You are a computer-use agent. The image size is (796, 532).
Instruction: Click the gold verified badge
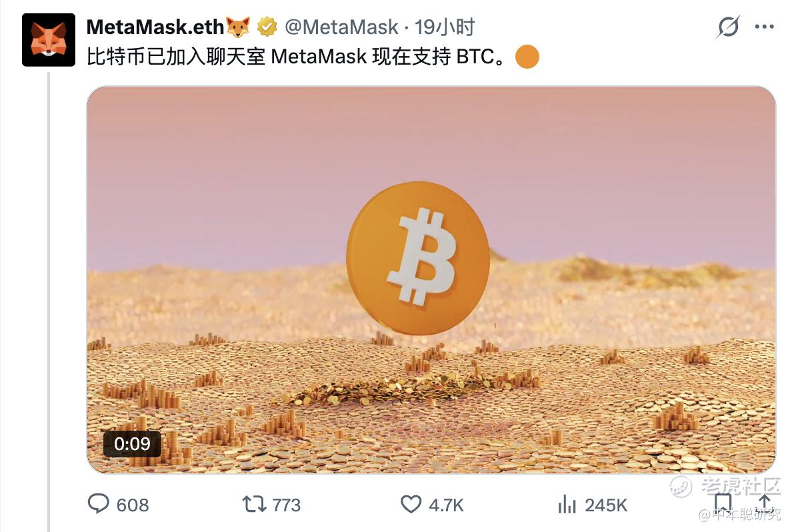(267, 27)
